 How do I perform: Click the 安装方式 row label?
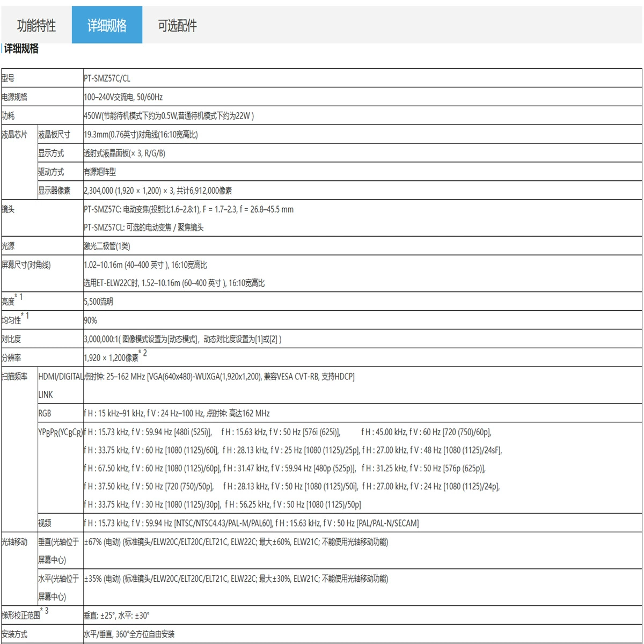click(x=14, y=634)
